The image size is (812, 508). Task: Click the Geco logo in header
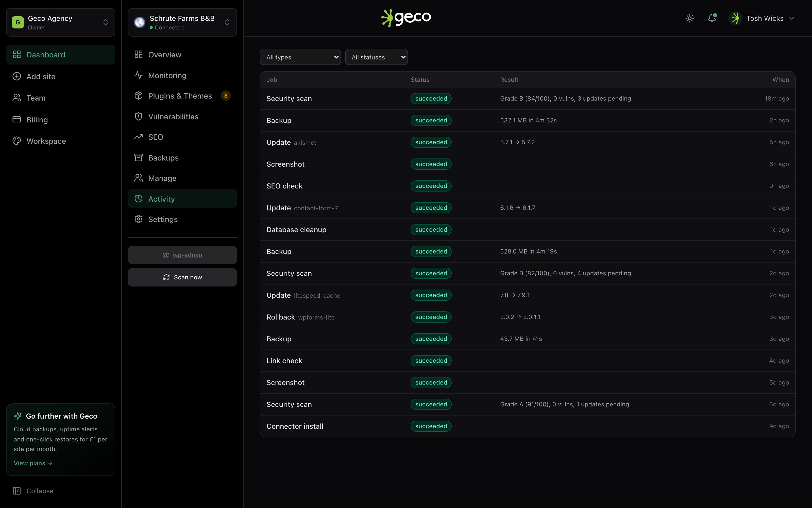[x=406, y=18]
